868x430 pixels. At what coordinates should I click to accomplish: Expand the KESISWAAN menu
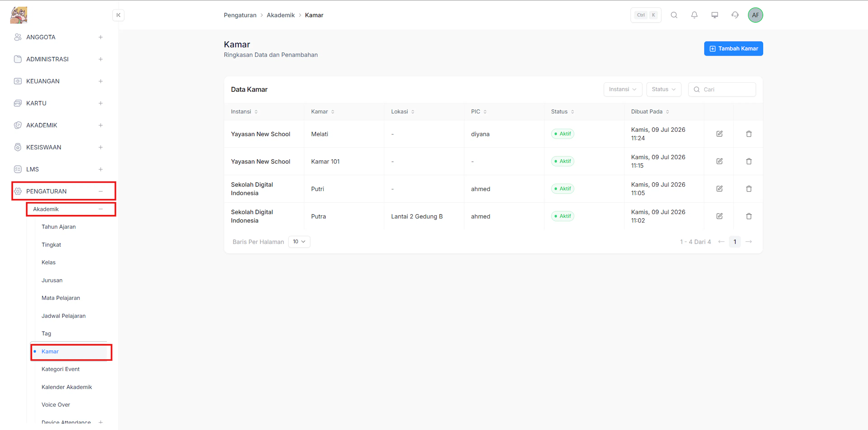tap(100, 147)
